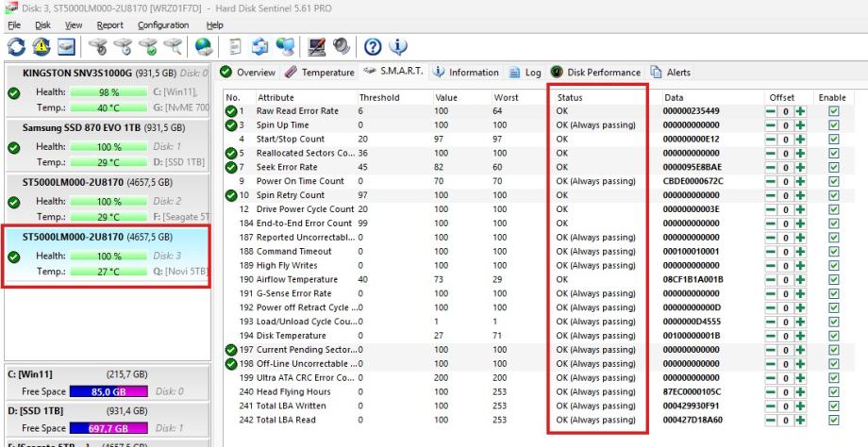
Task: Switch to the Alerts tab
Action: (x=671, y=72)
